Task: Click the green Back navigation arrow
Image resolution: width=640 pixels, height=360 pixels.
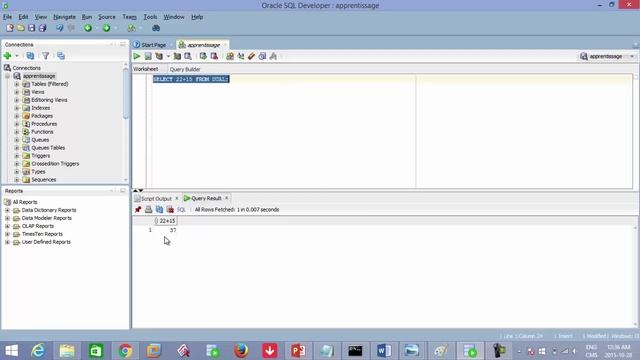Action: tap(88, 28)
